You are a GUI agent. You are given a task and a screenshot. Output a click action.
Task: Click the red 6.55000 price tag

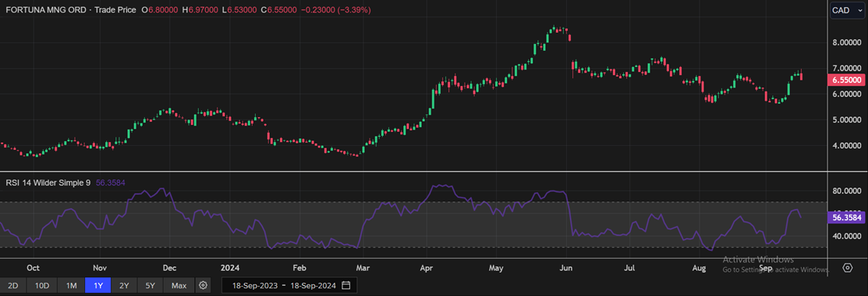845,80
